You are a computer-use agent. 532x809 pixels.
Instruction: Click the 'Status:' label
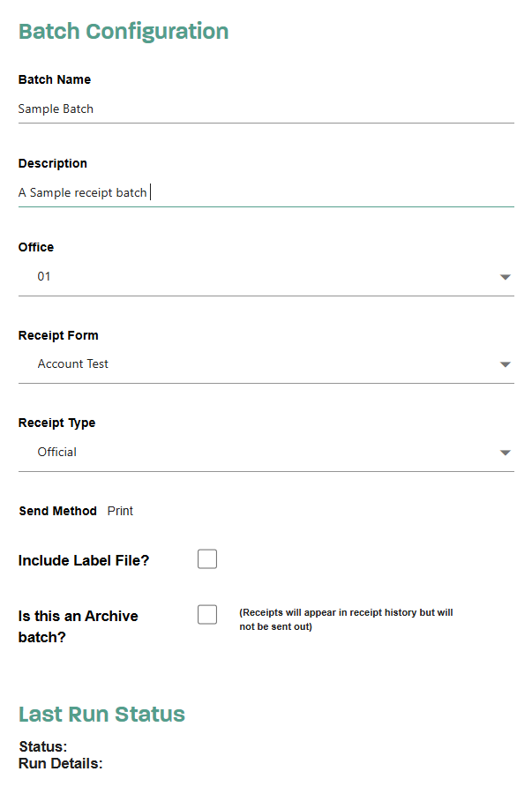tap(43, 746)
